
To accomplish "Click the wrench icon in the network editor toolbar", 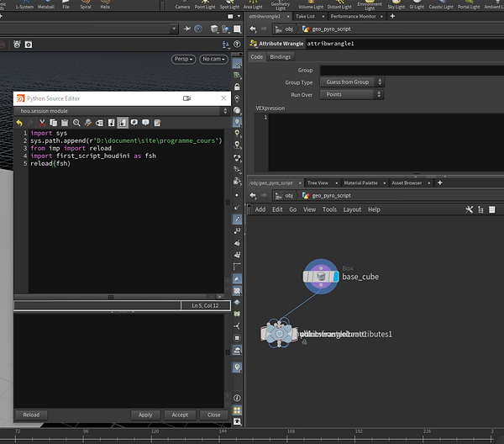I will 469,209.
